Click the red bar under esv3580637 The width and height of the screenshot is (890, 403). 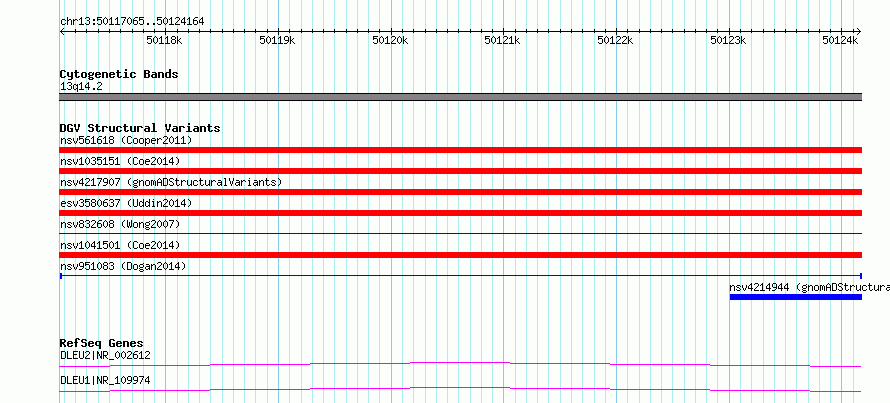(461, 213)
